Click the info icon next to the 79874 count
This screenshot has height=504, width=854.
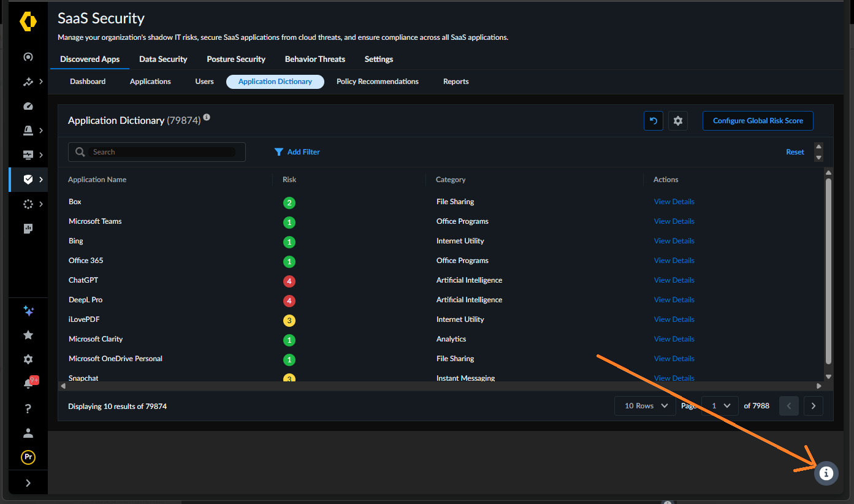pyautogui.click(x=207, y=117)
